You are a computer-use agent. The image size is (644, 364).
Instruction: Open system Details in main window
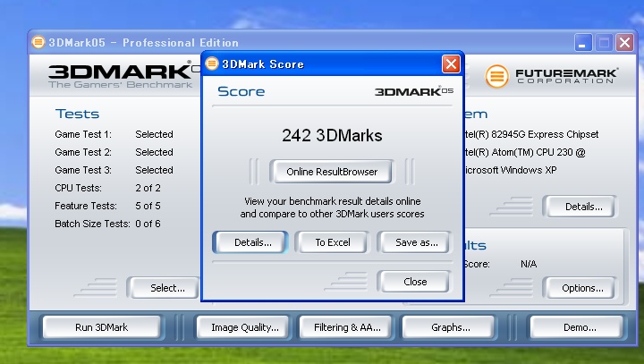coord(580,207)
